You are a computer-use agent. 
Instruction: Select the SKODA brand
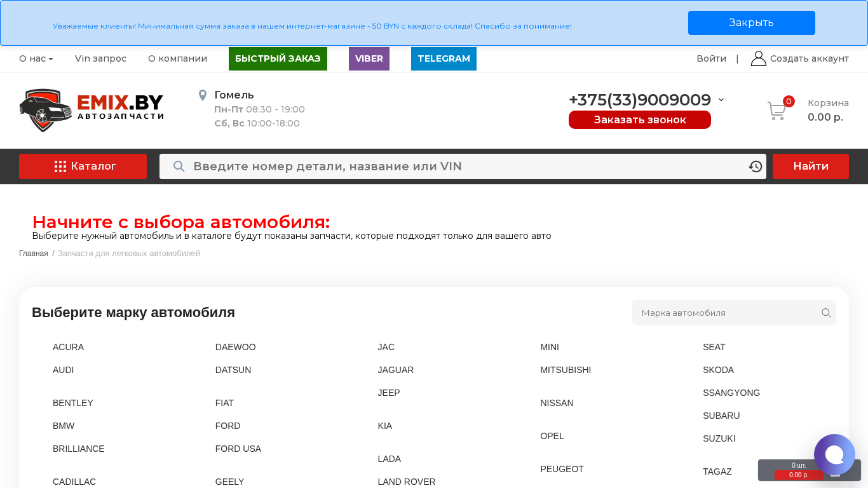[x=719, y=370]
